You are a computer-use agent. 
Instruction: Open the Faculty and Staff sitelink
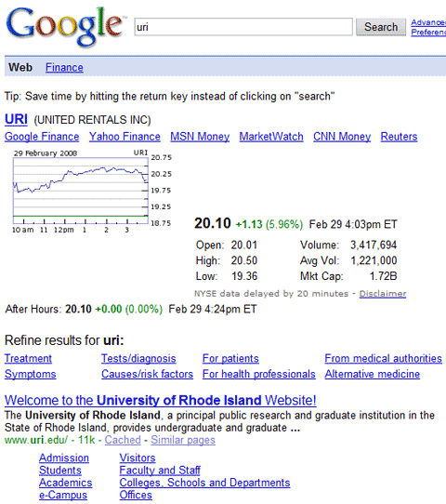point(160,471)
